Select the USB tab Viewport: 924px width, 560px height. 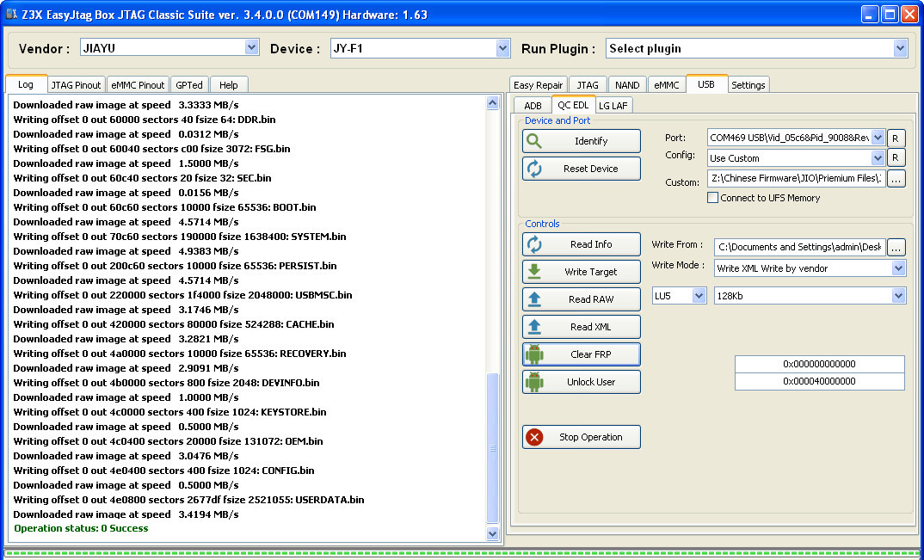click(x=706, y=83)
